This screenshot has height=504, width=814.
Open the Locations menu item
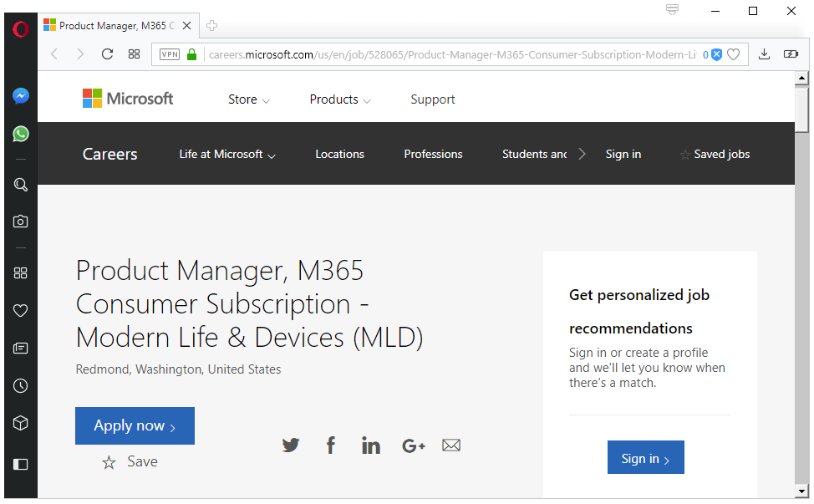coord(339,154)
